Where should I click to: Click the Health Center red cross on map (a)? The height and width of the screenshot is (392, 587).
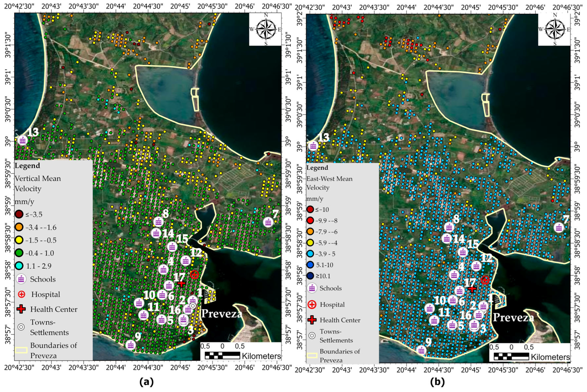click(181, 283)
